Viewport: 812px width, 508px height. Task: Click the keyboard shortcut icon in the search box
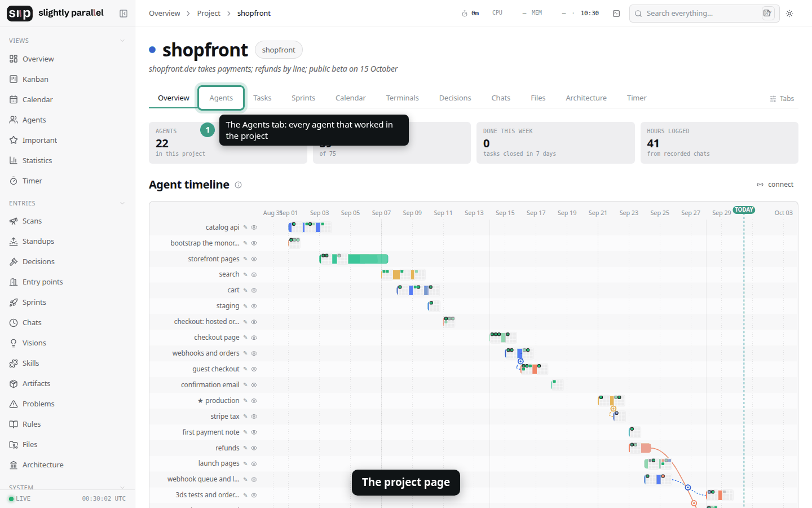pyautogui.click(x=767, y=13)
